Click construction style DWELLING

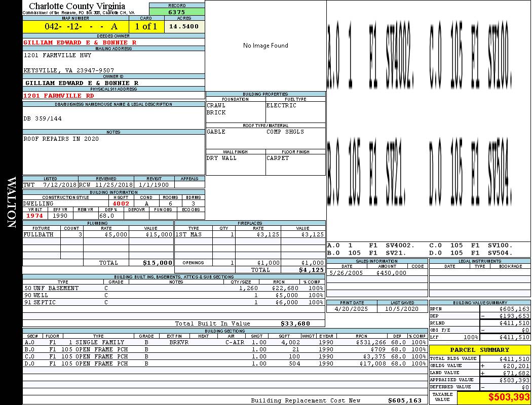click(39, 204)
